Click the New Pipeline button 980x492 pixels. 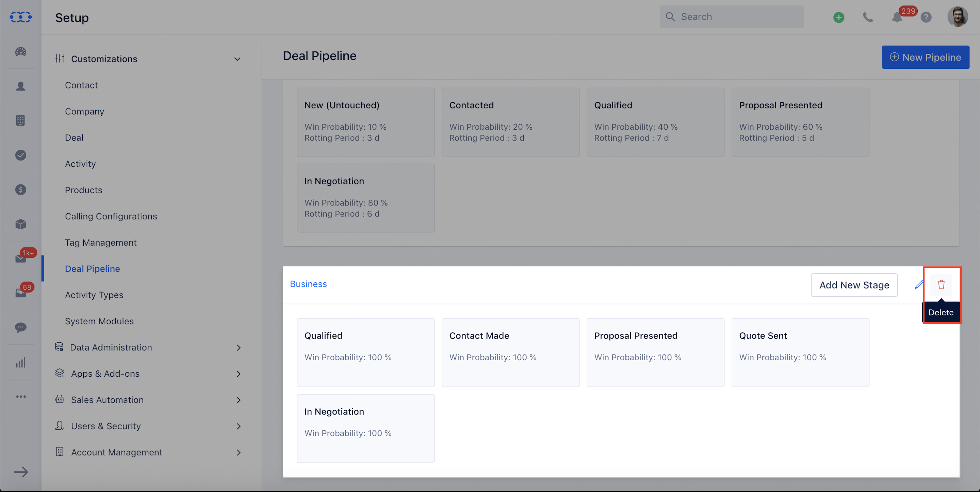(925, 57)
